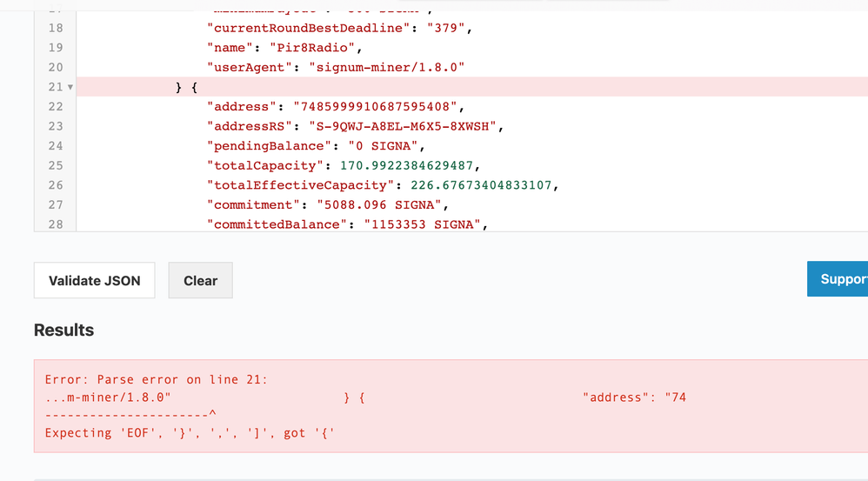Click the "Parse error on line 21" message
The height and width of the screenshot is (481, 868).
157,379
